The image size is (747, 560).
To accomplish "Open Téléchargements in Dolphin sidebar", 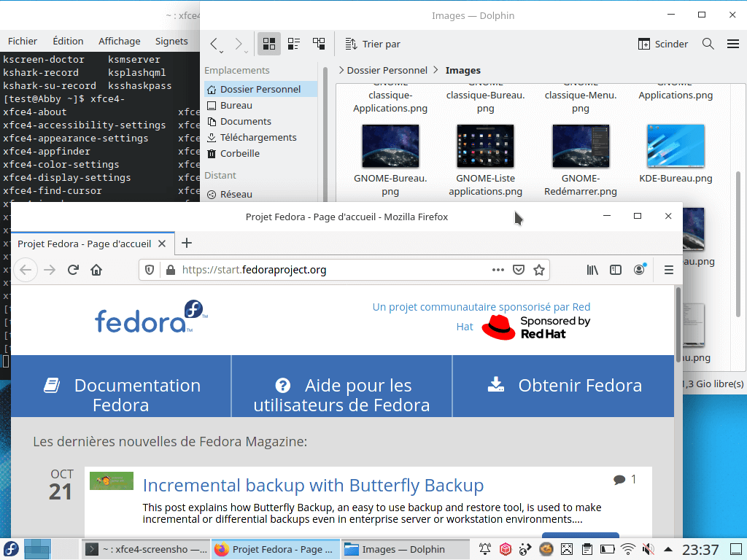I will click(260, 137).
